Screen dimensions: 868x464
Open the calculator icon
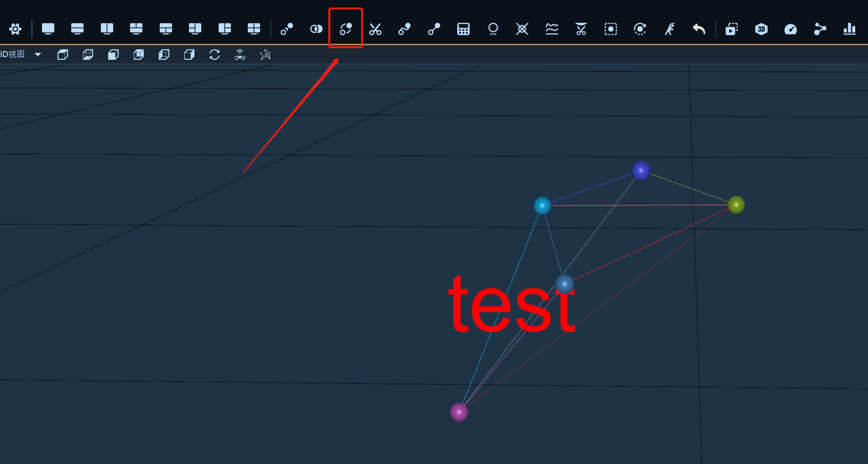click(x=463, y=29)
